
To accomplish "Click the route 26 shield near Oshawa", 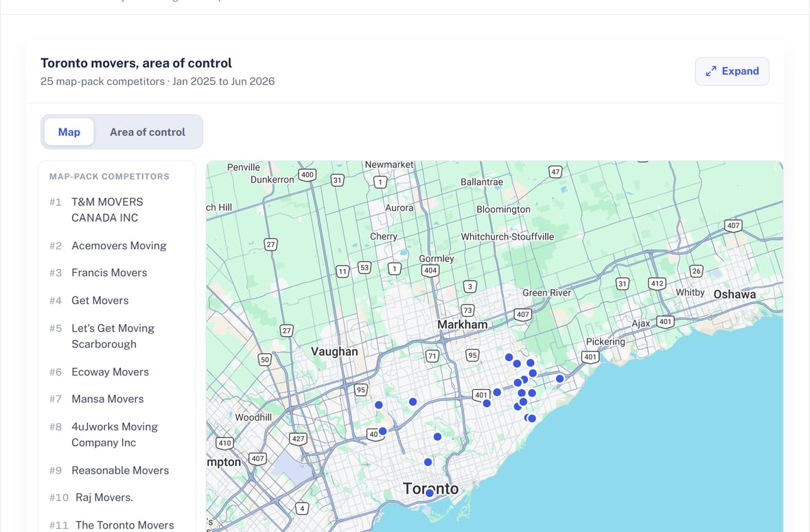I will 696,271.
